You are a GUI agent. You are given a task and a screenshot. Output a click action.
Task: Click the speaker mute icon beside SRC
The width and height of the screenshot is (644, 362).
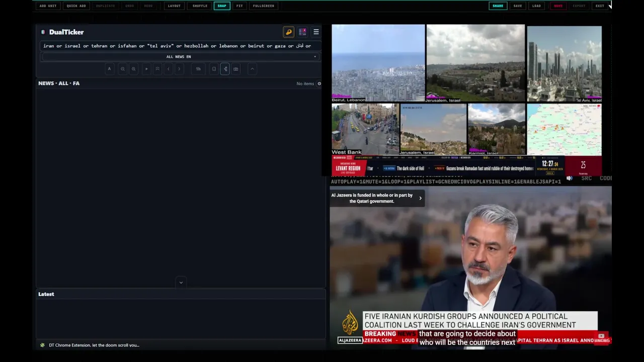click(x=569, y=178)
